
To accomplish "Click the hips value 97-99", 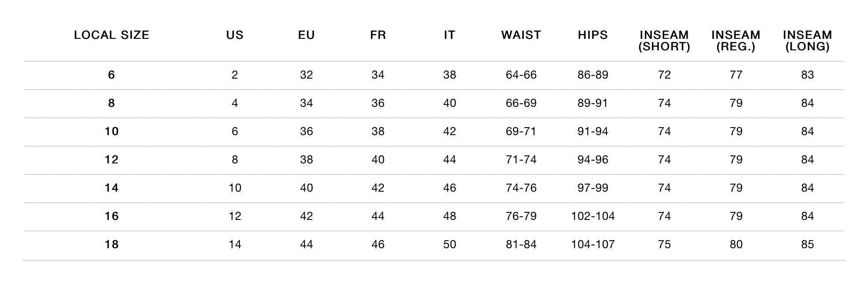I will (593, 188).
